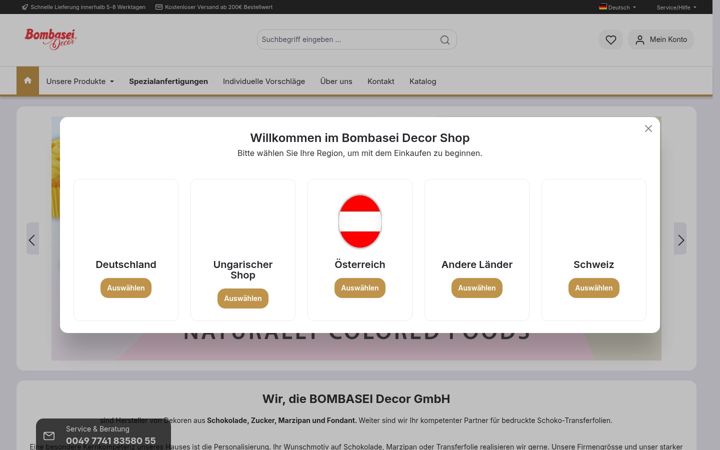Pick Österreich with its Auswählen button
720x450 pixels.
[x=360, y=288]
